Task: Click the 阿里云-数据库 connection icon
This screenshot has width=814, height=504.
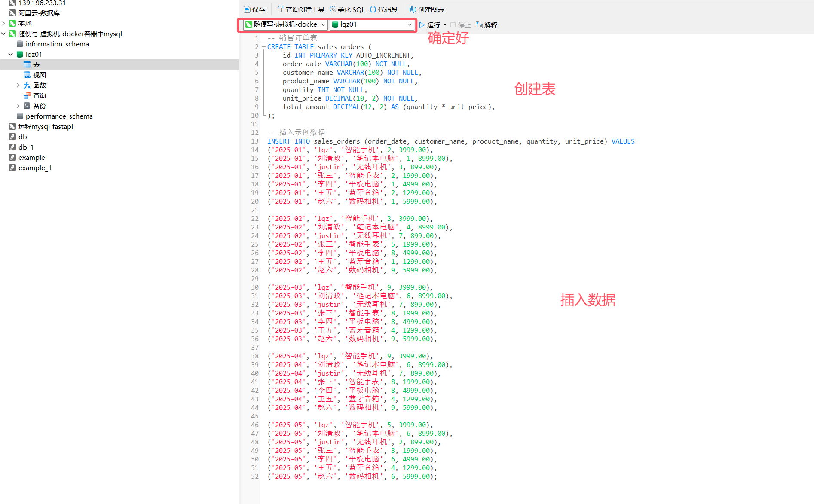Action: (12, 13)
